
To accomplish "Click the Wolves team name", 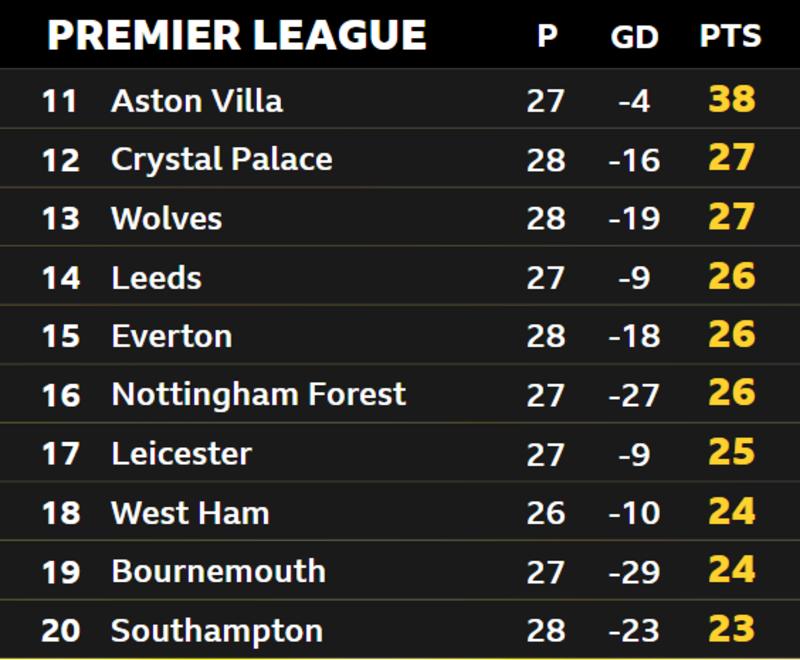I will pyautogui.click(x=167, y=218).
